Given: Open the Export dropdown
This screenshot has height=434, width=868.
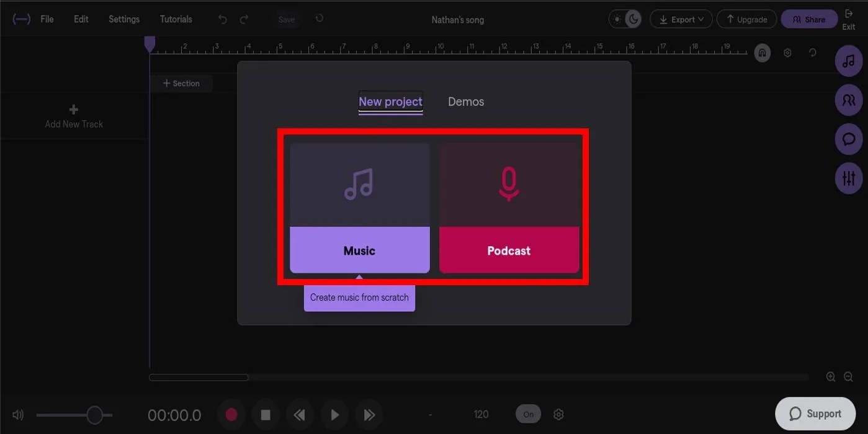Looking at the screenshot, I should pyautogui.click(x=681, y=19).
